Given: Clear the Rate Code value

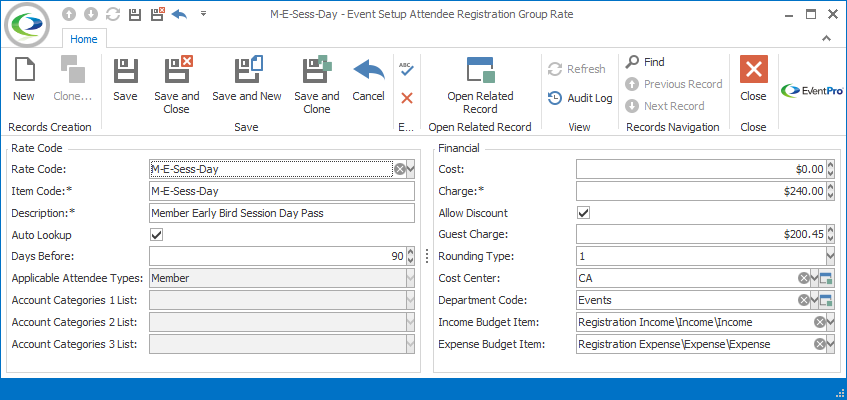Looking at the screenshot, I should [x=400, y=170].
